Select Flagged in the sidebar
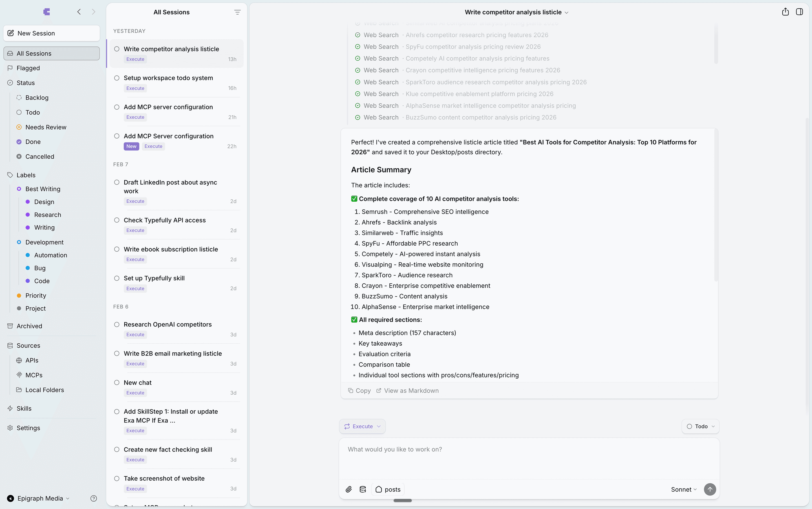 [28, 68]
